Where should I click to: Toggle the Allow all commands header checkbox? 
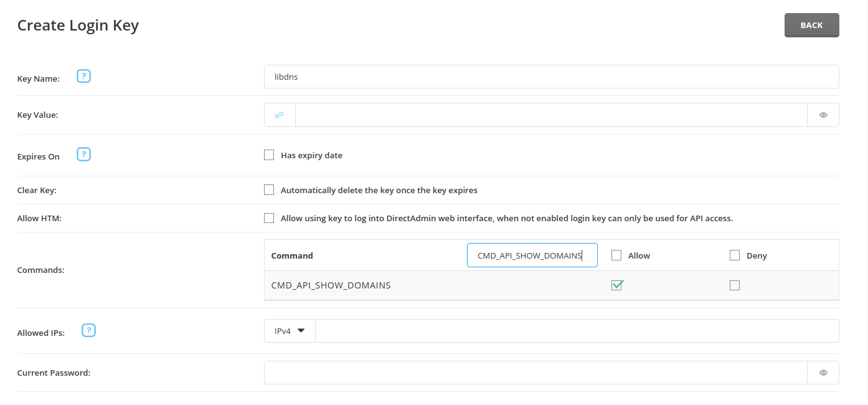pyautogui.click(x=616, y=255)
